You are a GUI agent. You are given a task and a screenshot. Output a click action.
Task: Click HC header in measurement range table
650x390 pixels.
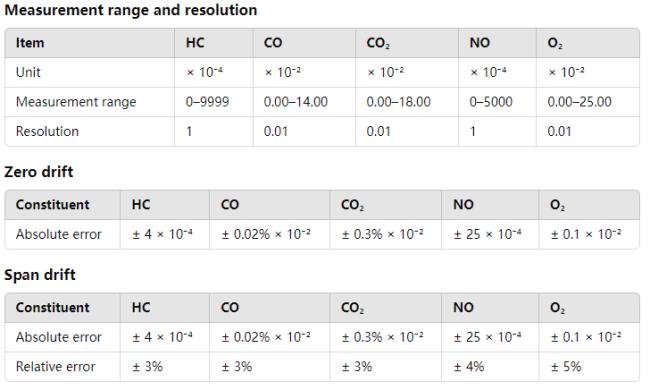click(x=195, y=43)
